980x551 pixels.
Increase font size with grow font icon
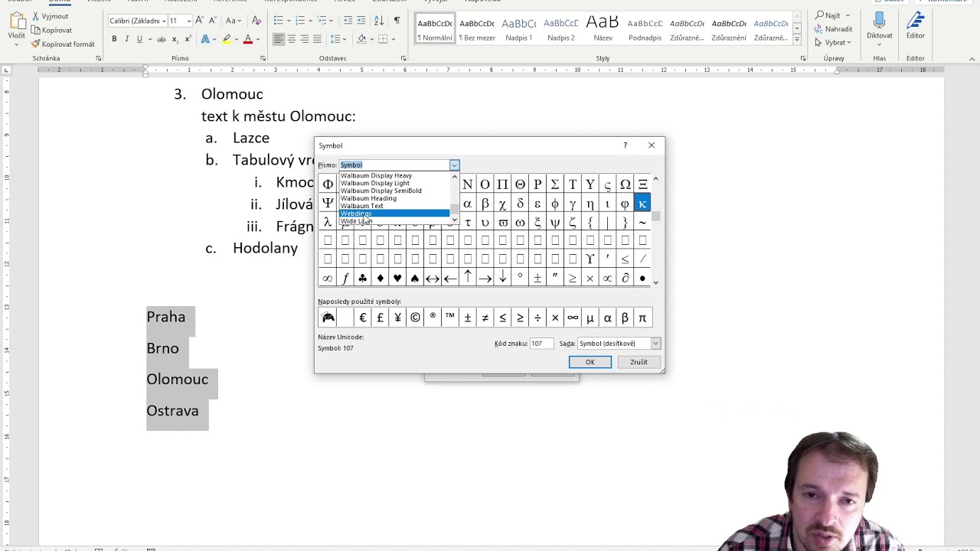pyautogui.click(x=199, y=21)
